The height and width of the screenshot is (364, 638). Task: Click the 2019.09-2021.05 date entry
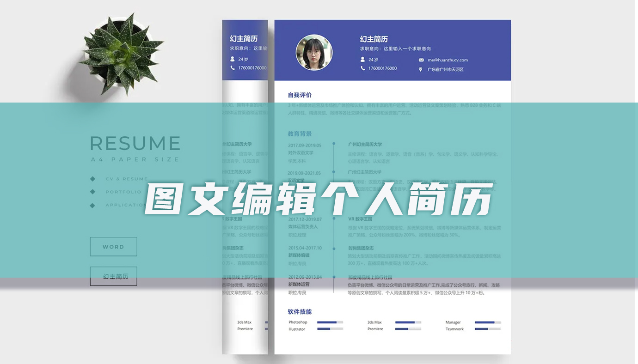point(305,173)
